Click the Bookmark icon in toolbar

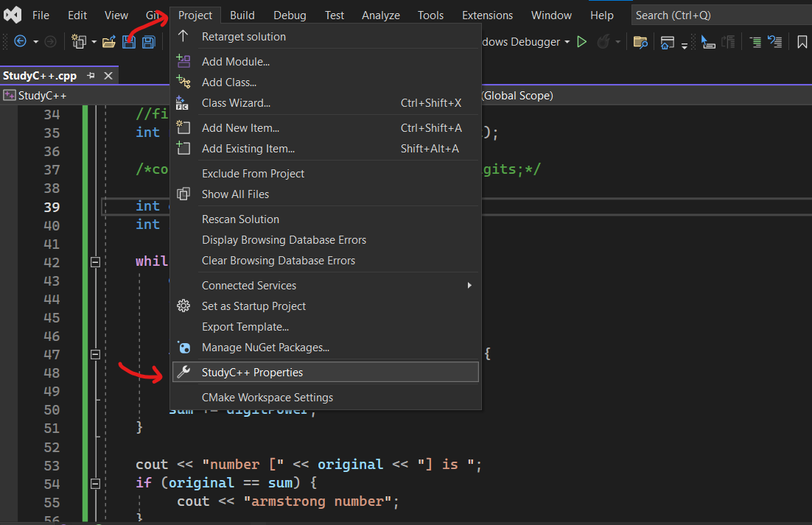pyautogui.click(x=802, y=42)
